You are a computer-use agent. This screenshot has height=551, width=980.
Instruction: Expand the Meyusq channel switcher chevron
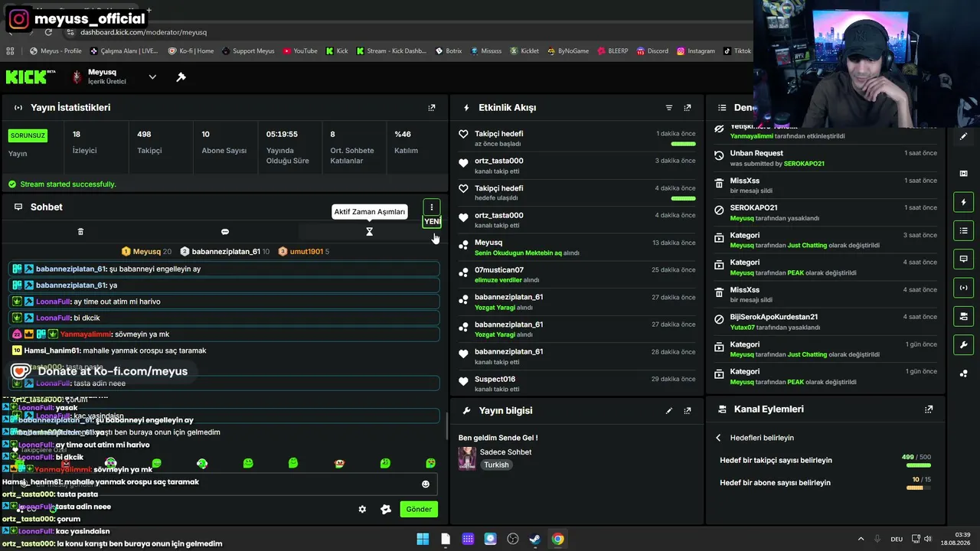pos(152,77)
